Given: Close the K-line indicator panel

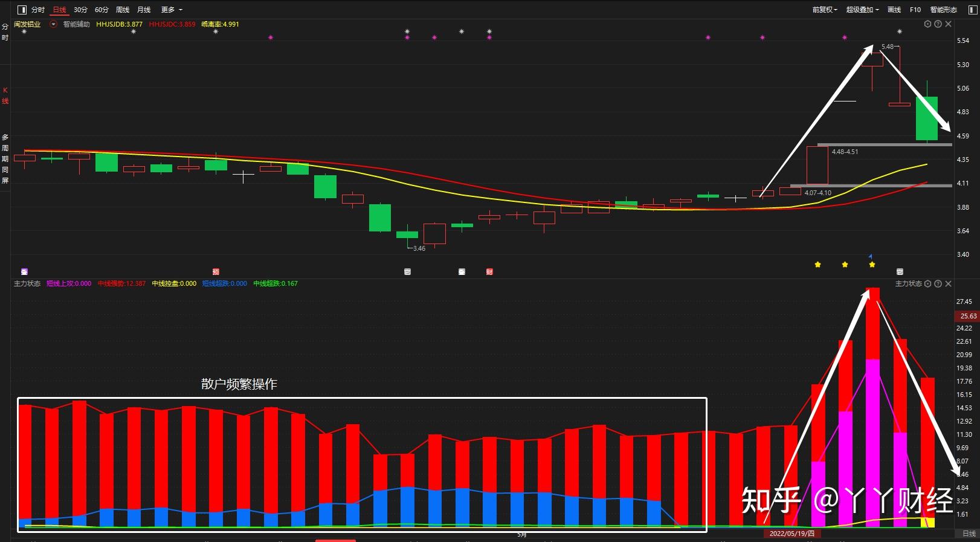Looking at the screenshot, I should (x=948, y=24).
